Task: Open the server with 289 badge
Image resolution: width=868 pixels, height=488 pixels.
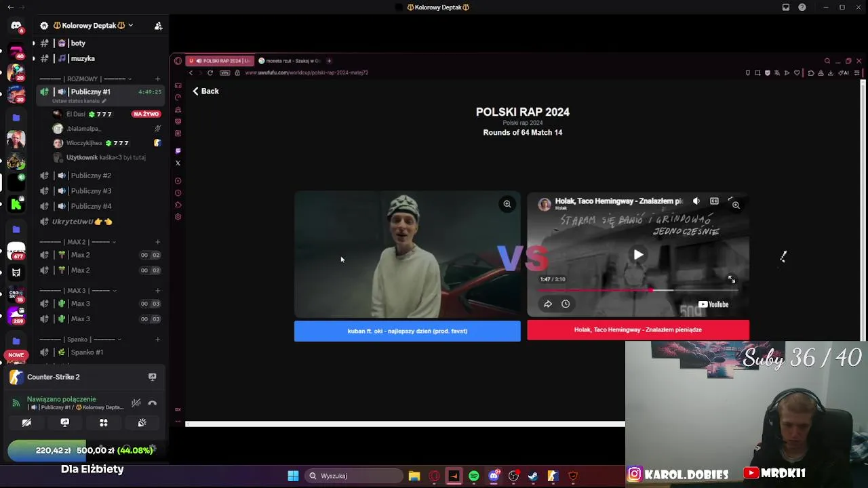Action: tap(16, 315)
